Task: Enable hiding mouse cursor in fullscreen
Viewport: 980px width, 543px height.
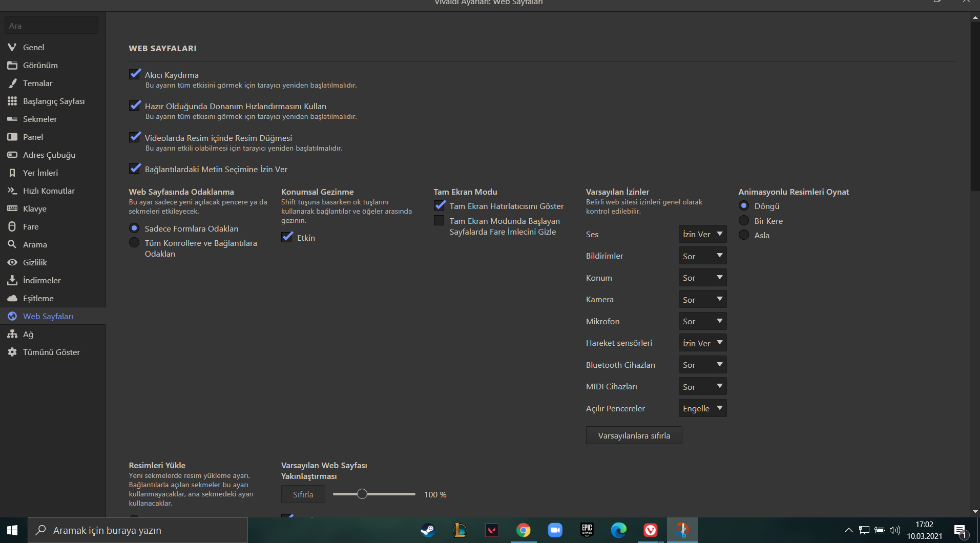Action: point(439,220)
